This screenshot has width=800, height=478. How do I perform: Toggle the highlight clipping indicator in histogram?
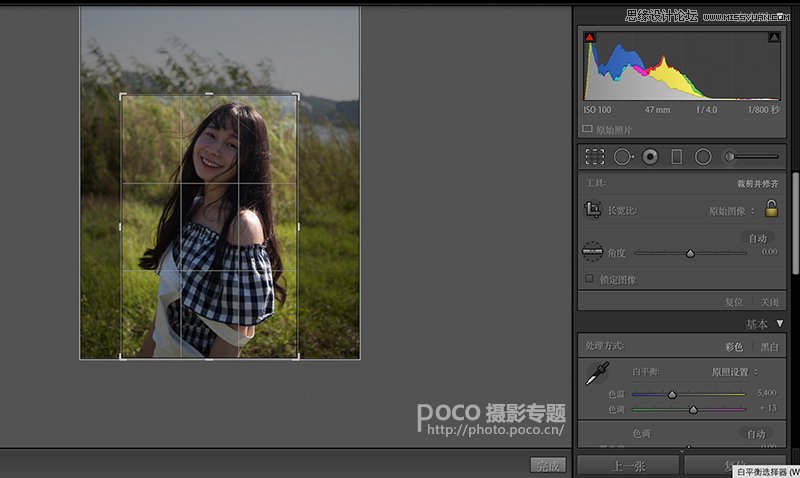coord(774,37)
